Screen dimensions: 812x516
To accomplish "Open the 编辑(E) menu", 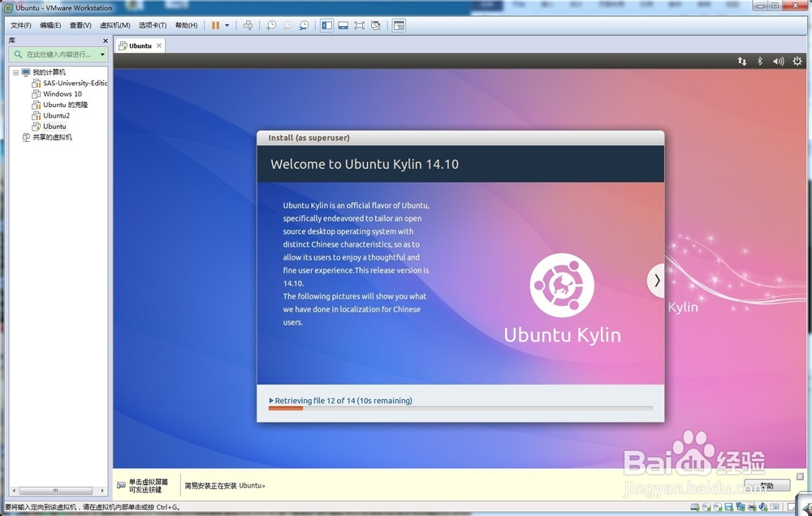I will (50, 25).
